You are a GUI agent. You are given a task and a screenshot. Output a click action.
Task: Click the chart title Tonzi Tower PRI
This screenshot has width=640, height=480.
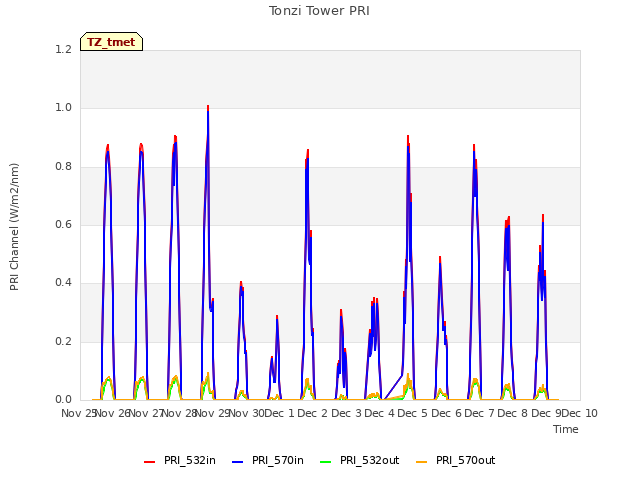click(319, 11)
